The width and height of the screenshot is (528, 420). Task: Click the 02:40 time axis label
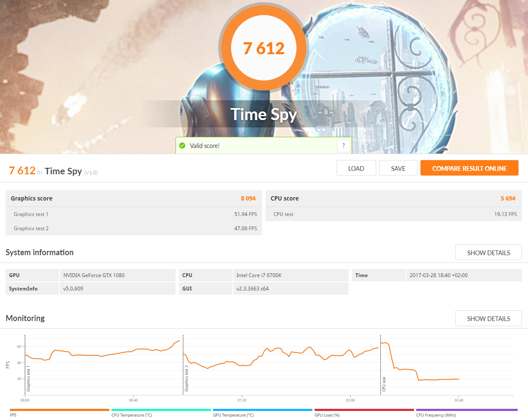coord(459,400)
